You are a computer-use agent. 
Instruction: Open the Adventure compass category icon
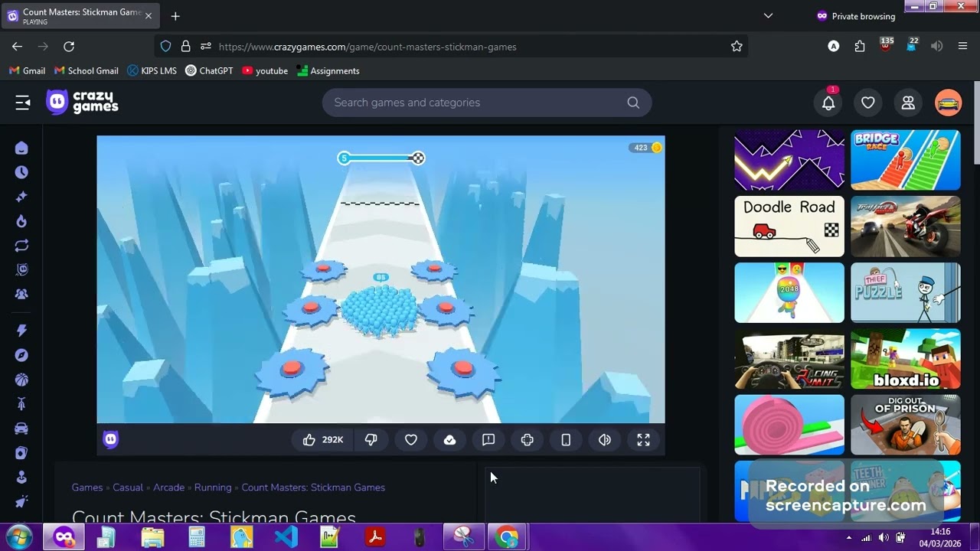point(21,355)
